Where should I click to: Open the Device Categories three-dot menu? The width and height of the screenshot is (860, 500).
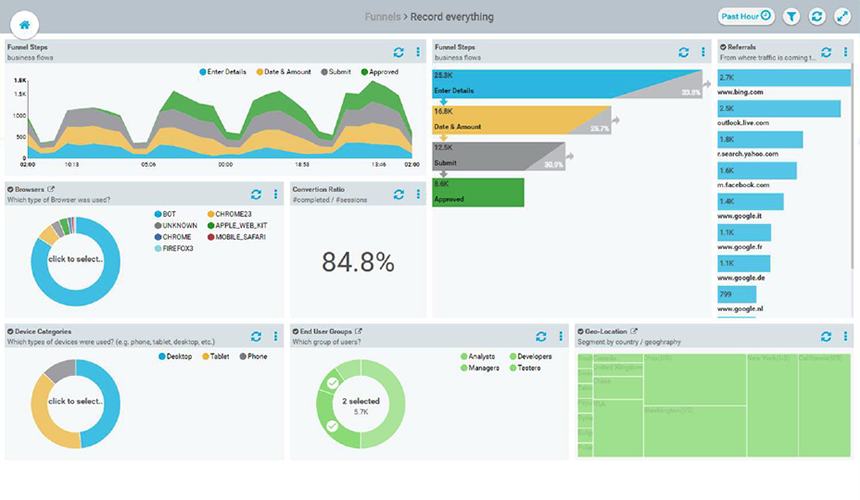275,336
